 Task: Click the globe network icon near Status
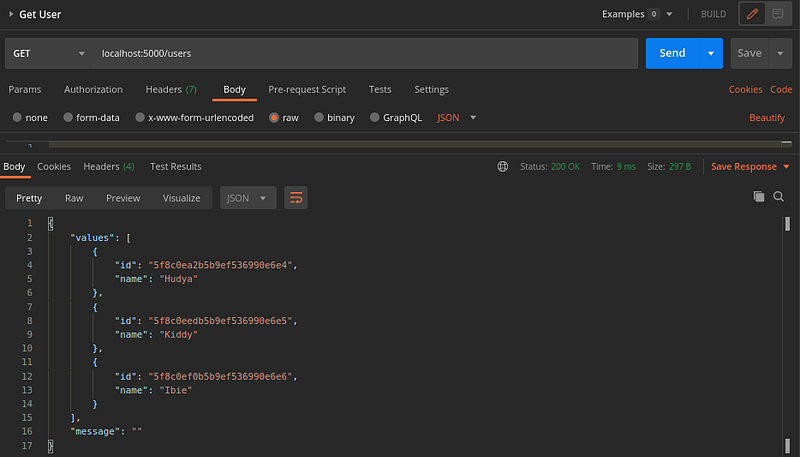(503, 166)
